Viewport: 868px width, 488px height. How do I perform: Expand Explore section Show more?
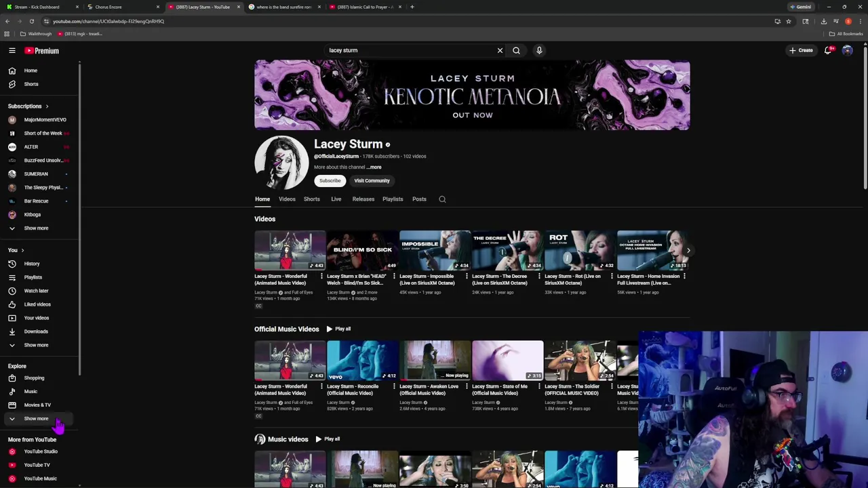(39, 419)
